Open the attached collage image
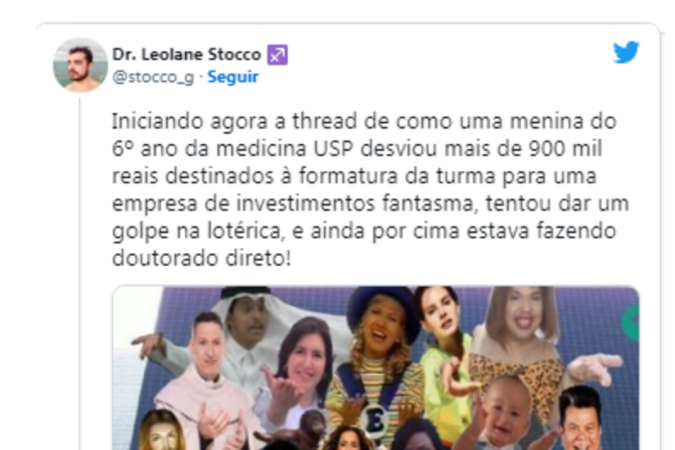This screenshot has height=450, width=675. pos(375,368)
